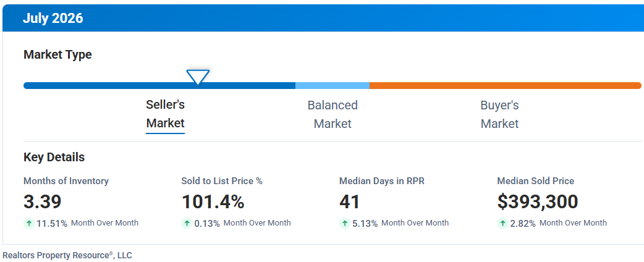
Task: Select the Buyer's Market label
Action: click(499, 114)
